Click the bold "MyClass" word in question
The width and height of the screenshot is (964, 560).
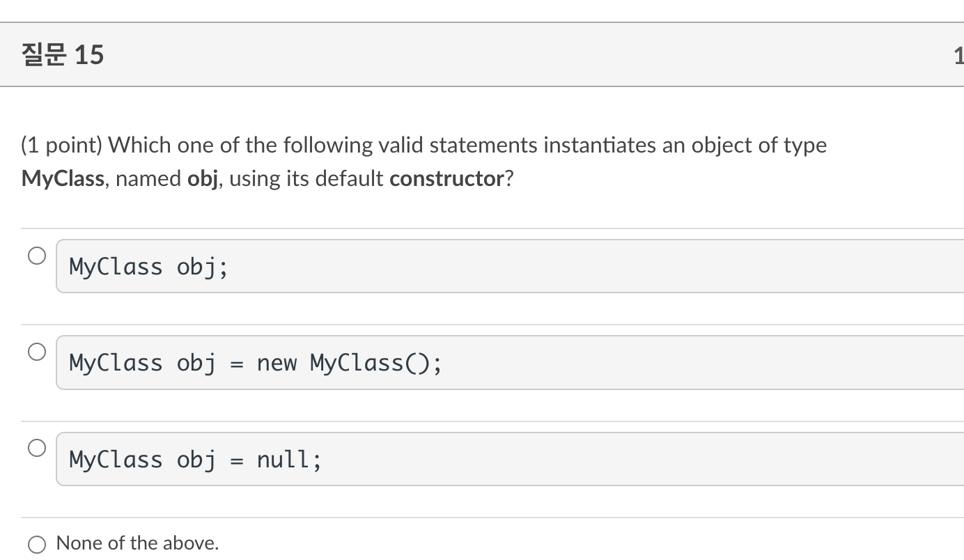pos(63,179)
